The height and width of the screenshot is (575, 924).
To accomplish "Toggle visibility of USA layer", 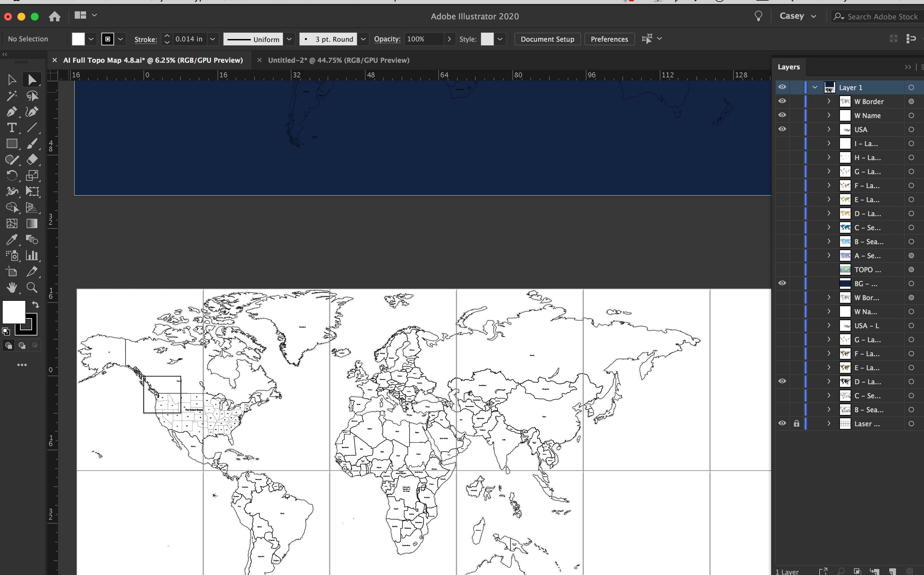I will point(782,129).
